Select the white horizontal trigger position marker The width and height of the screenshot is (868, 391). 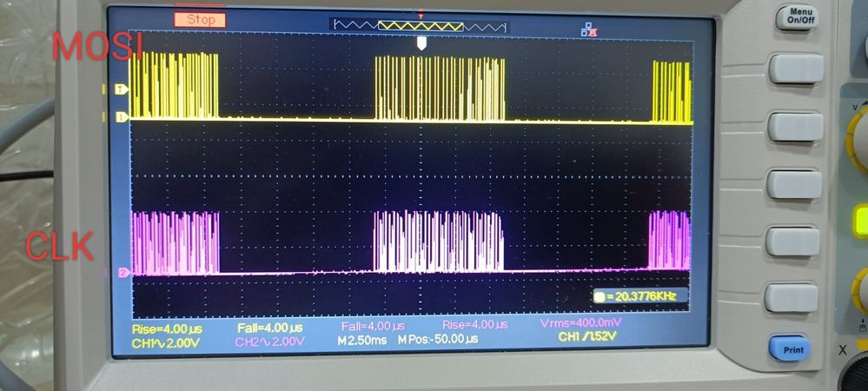click(421, 43)
